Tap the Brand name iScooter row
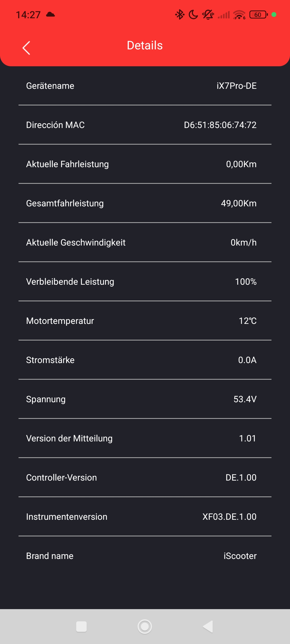 [145, 556]
